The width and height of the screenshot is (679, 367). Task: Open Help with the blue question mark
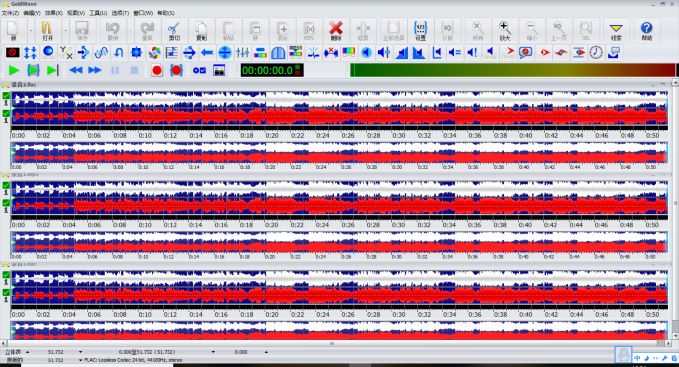[646, 31]
